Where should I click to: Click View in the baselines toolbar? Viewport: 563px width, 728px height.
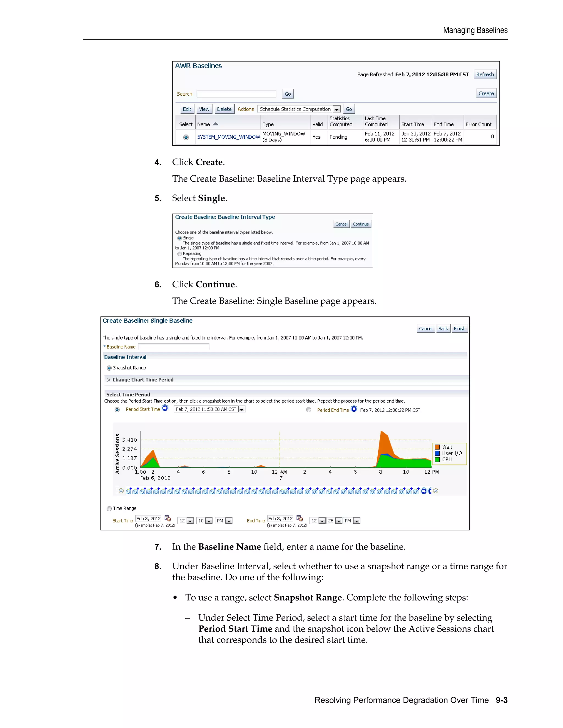click(x=204, y=109)
